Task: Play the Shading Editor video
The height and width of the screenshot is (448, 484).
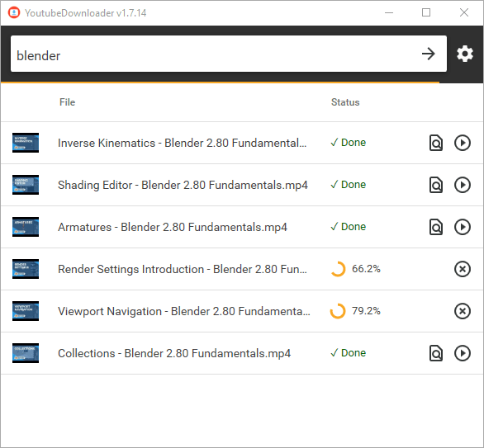Action: (463, 185)
